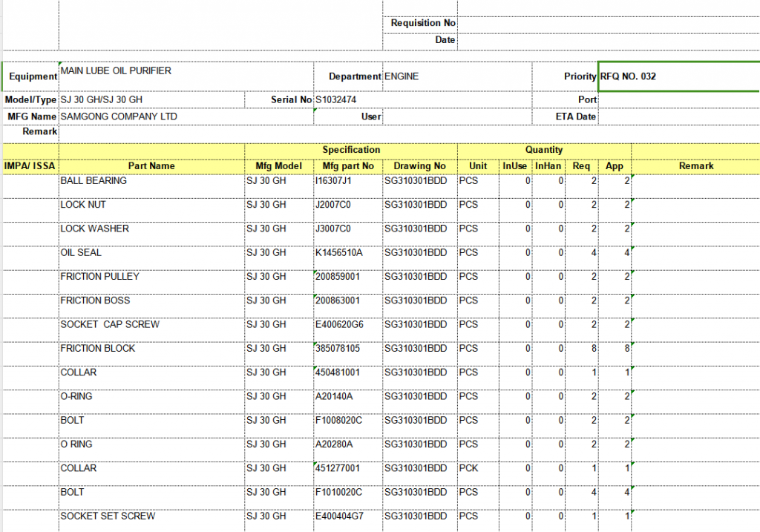Click the Model/Type value SJ 30 GH/SJ 30 GH
Image resolution: width=760 pixels, height=532 pixels.
151,99
